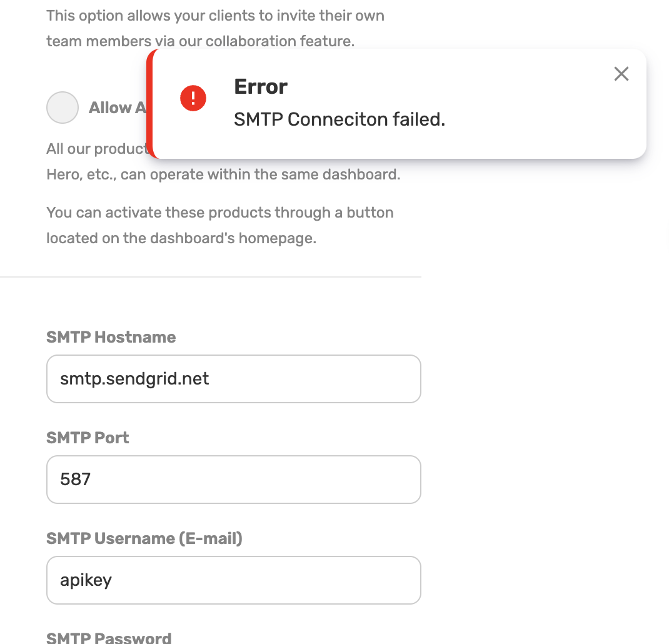Viewport: 669px width, 644px height.
Task: Click the truncated 'All our product' text
Action: 96,149
